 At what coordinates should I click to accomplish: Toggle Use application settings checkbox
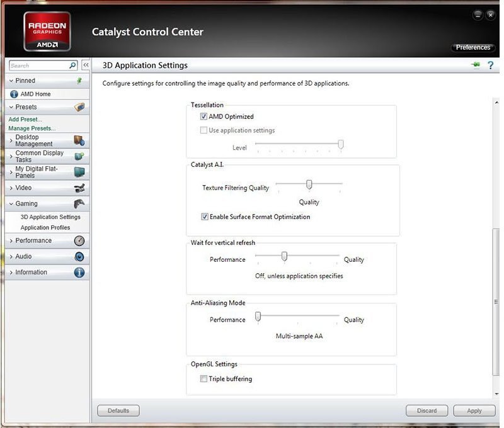pyautogui.click(x=203, y=130)
